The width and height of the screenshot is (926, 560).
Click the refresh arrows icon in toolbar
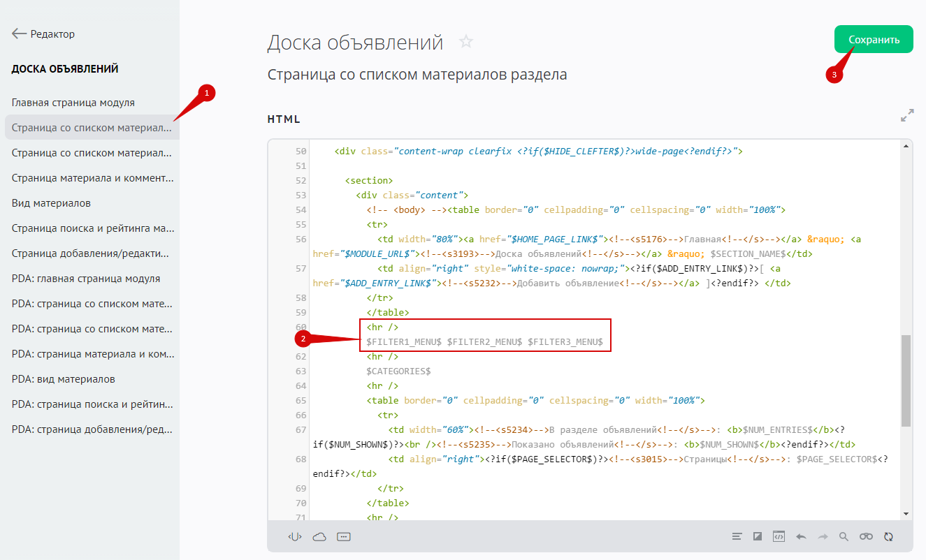[888, 536]
